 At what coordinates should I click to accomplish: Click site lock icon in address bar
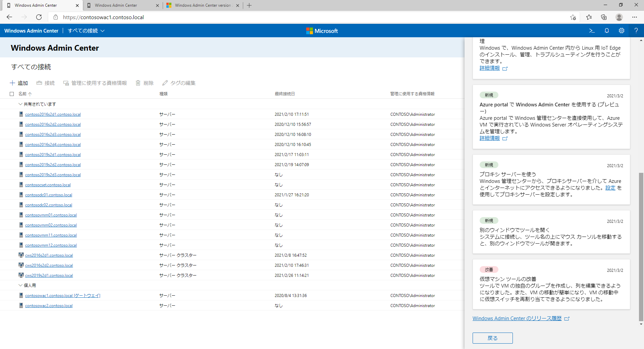56,17
